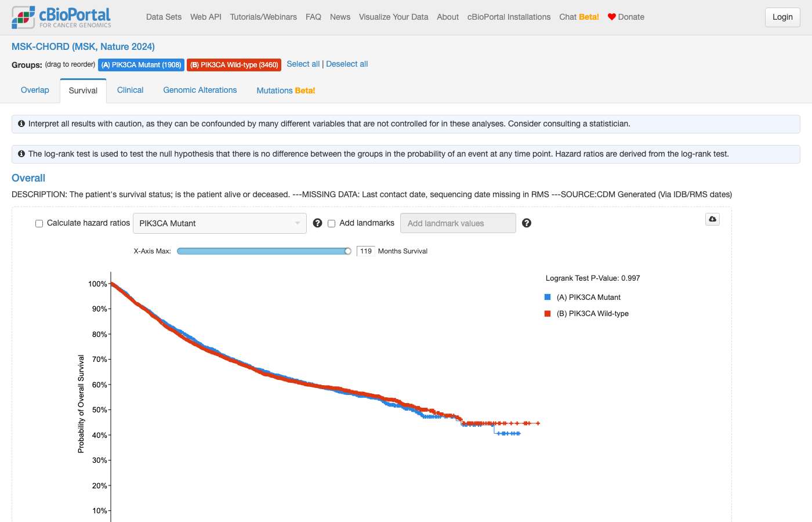812x522 pixels.
Task: Open Visualize Your Data
Action: (393, 17)
